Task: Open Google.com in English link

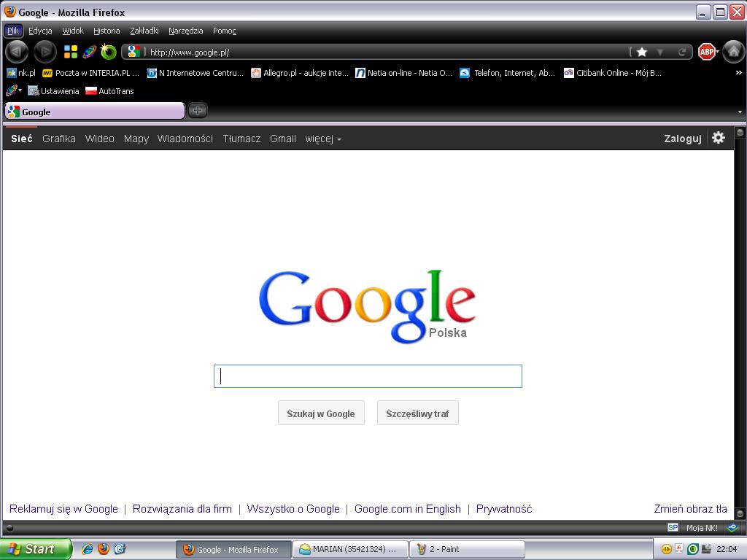Action: pyautogui.click(x=407, y=508)
